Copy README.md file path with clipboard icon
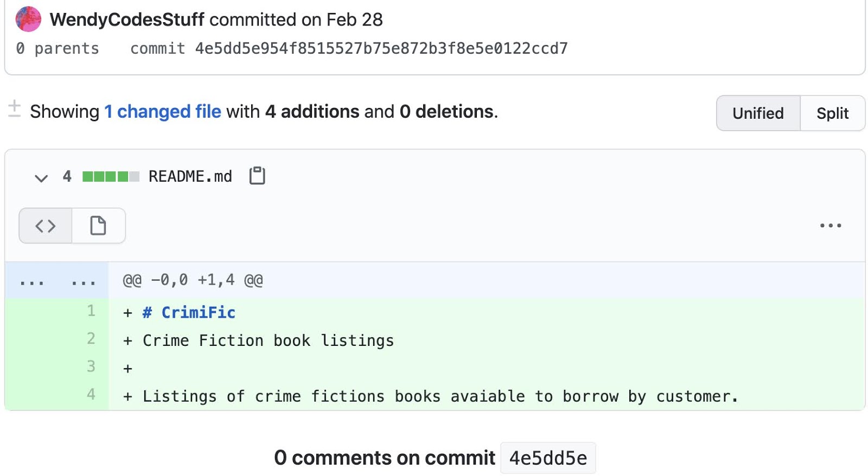868x476 pixels. click(x=257, y=176)
